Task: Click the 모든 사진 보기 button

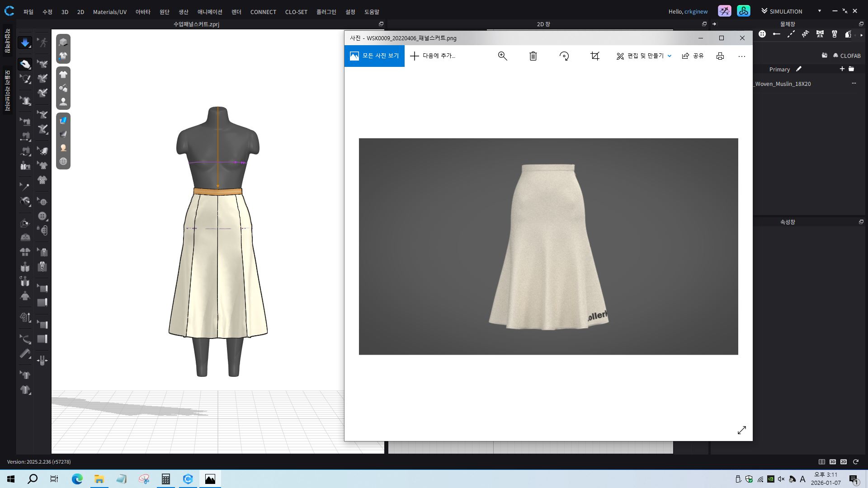Action: tap(374, 56)
